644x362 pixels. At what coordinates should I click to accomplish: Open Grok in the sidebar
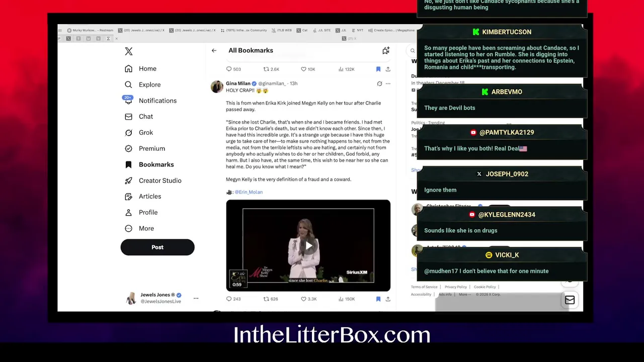coord(139,132)
